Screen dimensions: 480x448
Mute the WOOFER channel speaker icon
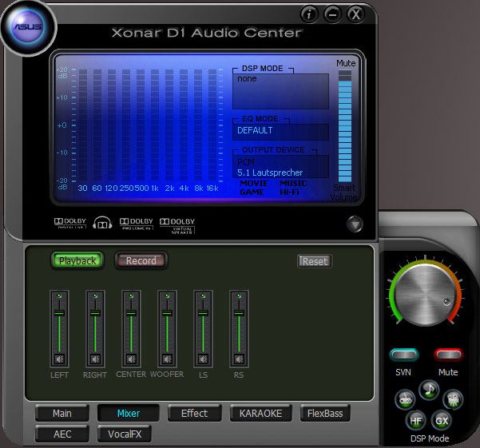click(167, 359)
